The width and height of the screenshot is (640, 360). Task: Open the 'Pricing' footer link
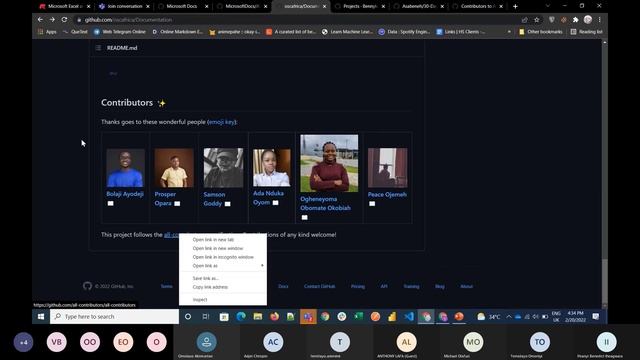click(x=358, y=286)
